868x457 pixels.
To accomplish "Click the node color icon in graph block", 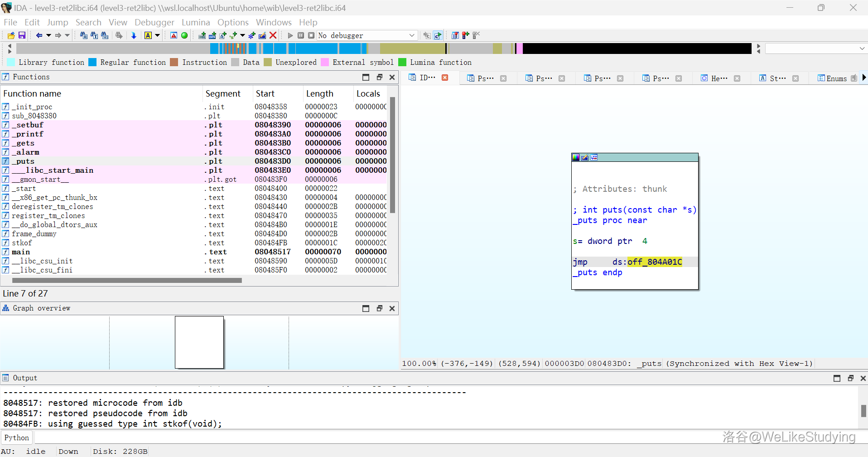I will (x=576, y=157).
